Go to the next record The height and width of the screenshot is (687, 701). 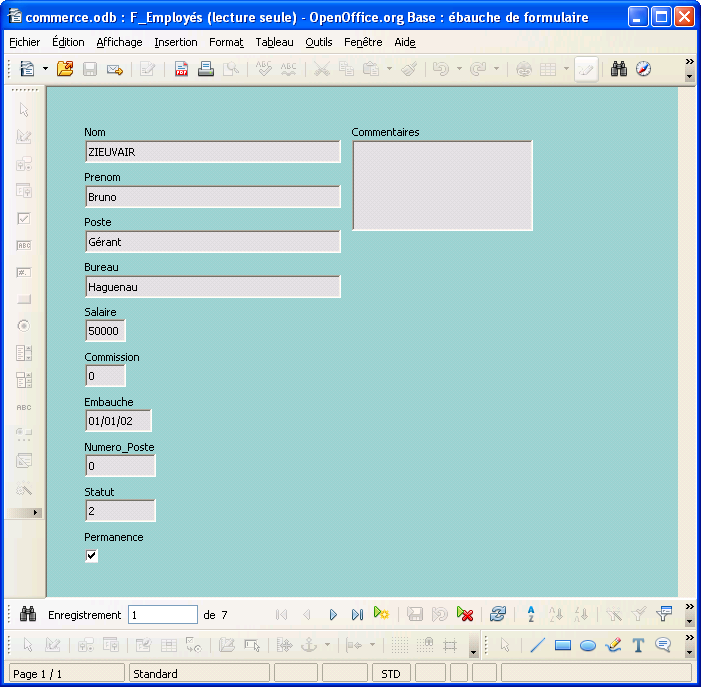click(333, 615)
